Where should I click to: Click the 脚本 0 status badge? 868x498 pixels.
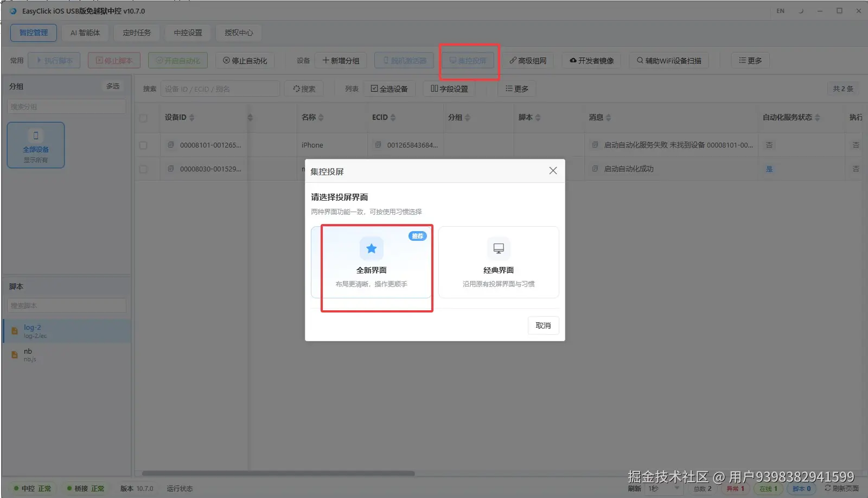801,489
